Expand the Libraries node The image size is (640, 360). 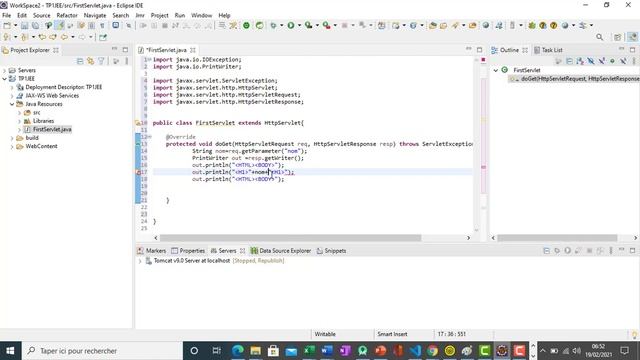tap(19, 121)
